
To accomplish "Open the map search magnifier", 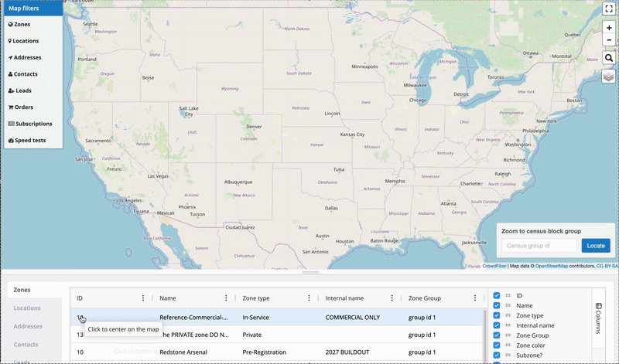I will (x=609, y=58).
